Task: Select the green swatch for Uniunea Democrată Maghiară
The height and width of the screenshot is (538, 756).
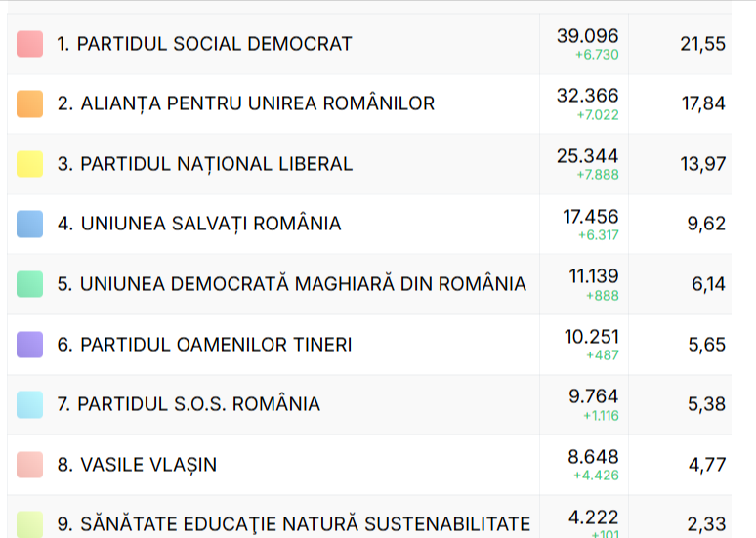Action: (29, 284)
